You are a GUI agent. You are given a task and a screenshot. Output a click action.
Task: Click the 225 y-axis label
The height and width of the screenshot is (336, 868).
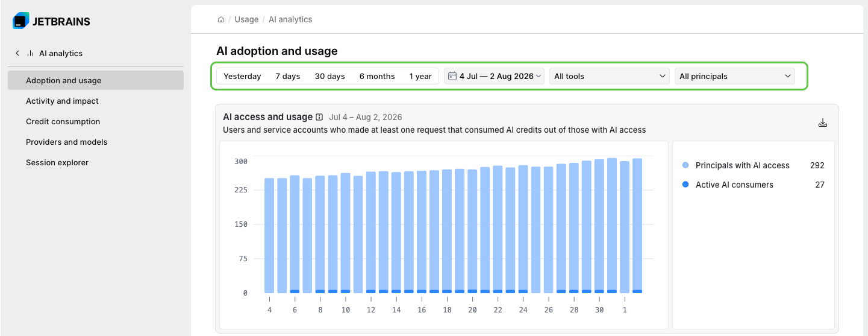(241, 189)
